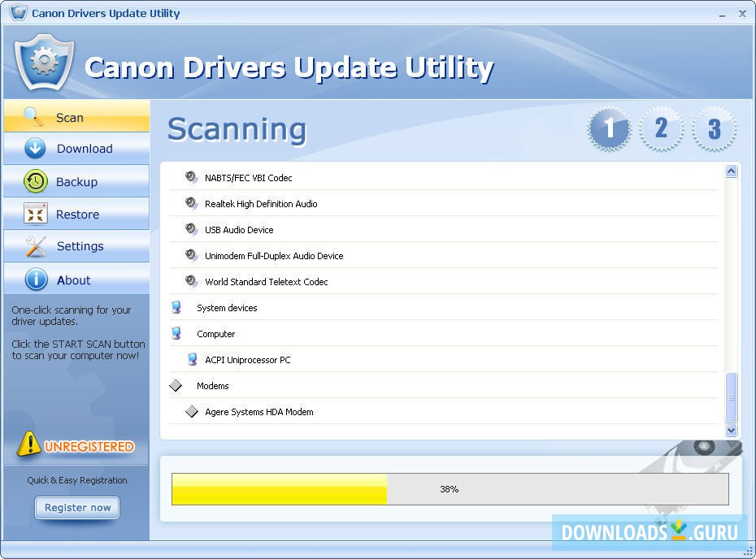
Task: Click the Register now button
Action: point(77,508)
